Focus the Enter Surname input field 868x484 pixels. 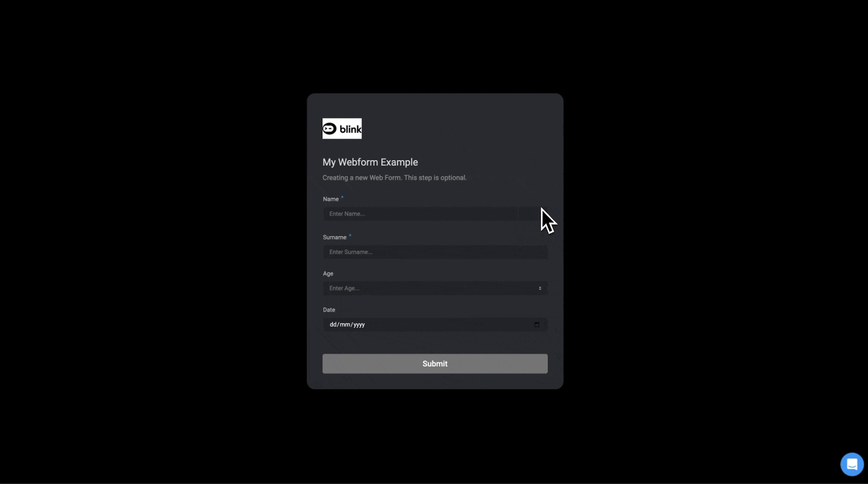pyautogui.click(x=435, y=252)
